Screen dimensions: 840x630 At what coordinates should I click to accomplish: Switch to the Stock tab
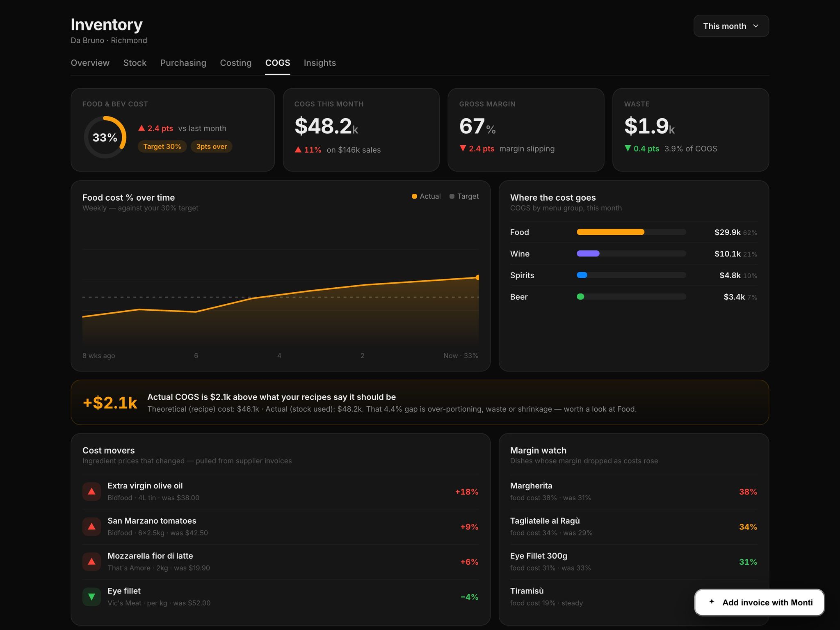pos(135,63)
